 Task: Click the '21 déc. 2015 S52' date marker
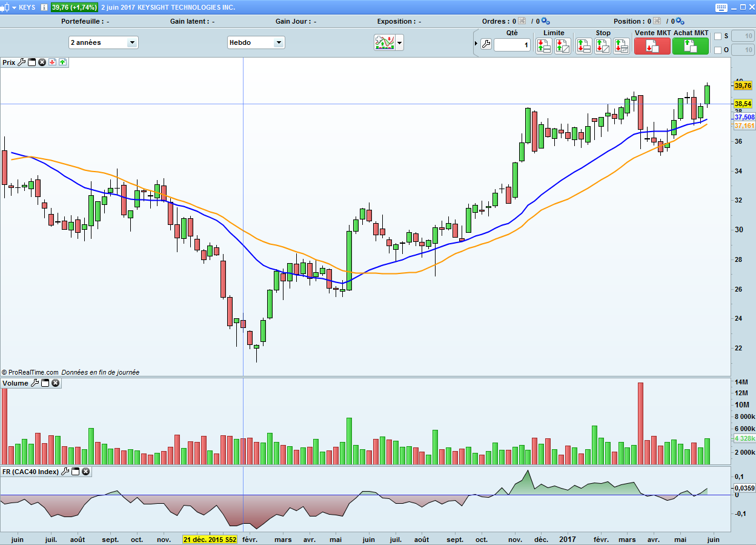(210, 540)
